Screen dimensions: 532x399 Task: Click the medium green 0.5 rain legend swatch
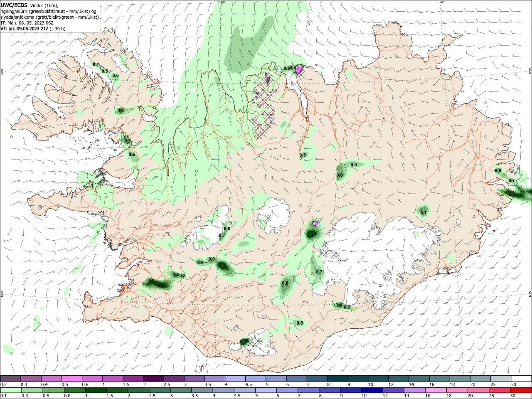coord(53,390)
